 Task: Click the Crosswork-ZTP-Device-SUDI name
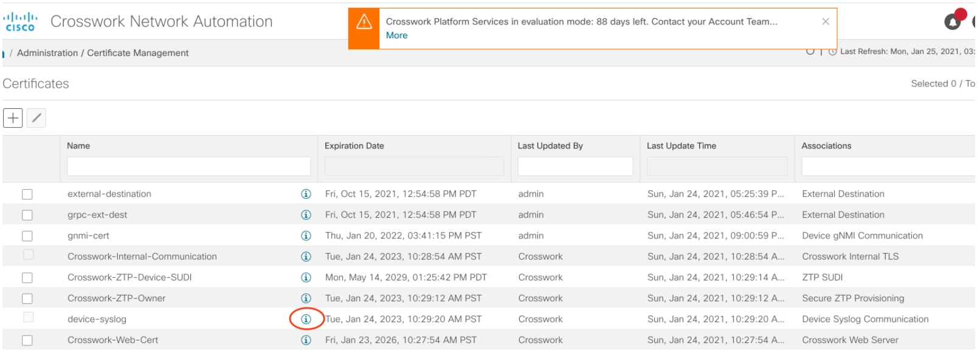(129, 277)
